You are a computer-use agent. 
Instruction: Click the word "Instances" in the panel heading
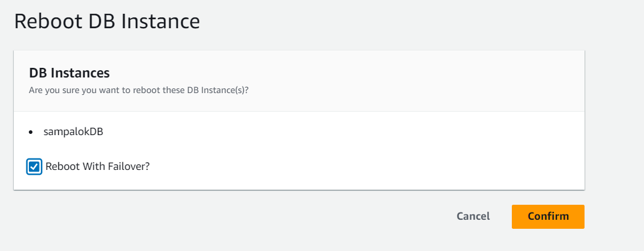pyautogui.click(x=80, y=73)
